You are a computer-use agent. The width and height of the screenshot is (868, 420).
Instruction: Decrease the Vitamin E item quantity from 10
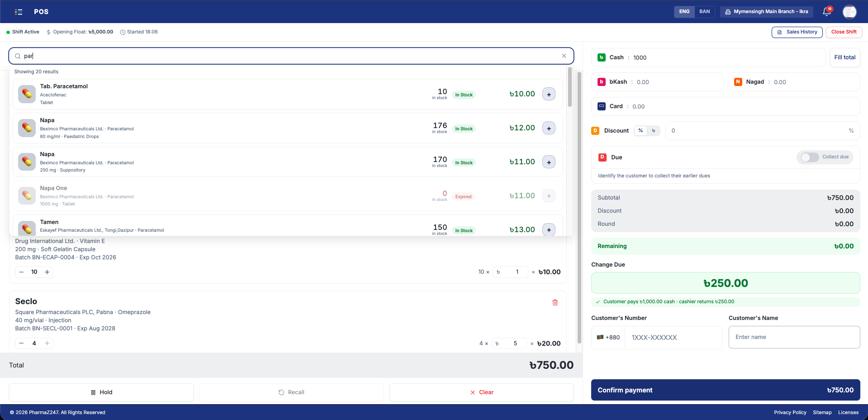(x=21, y=272)
